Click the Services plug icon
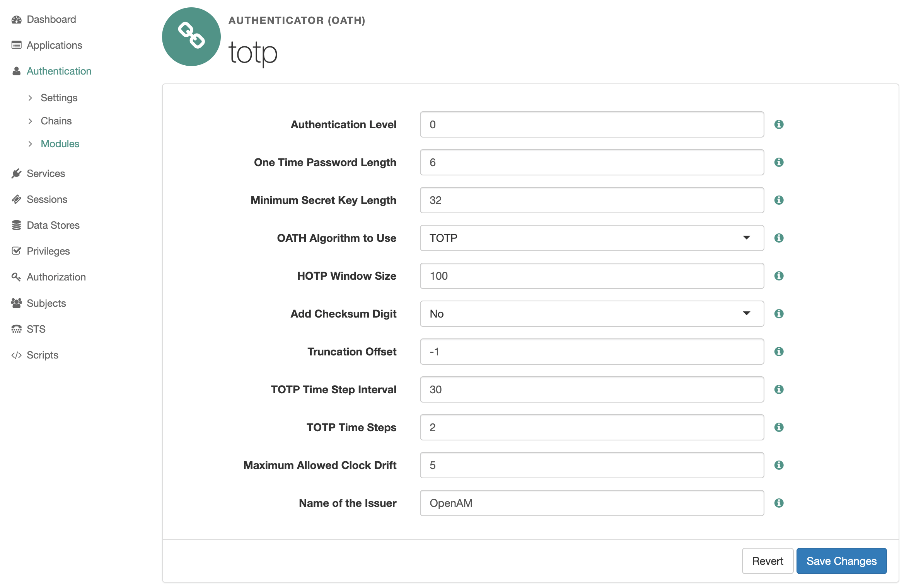The height and width of the screenshot is (588, 904). pyautogui.click(x=16, y=173)
